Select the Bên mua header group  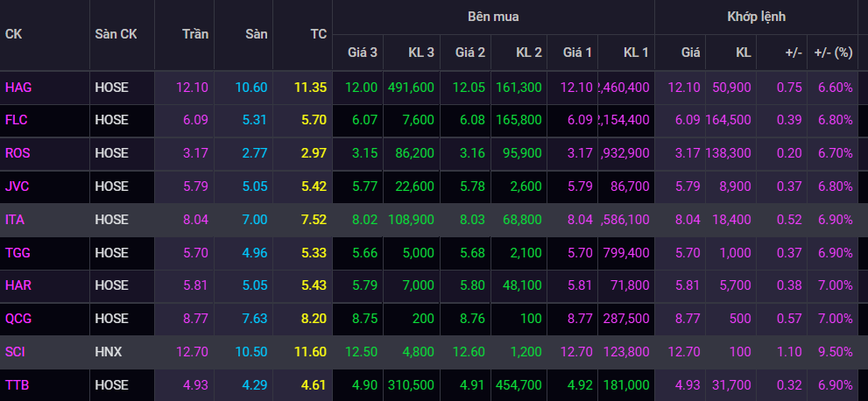click(x=492, y=17)
